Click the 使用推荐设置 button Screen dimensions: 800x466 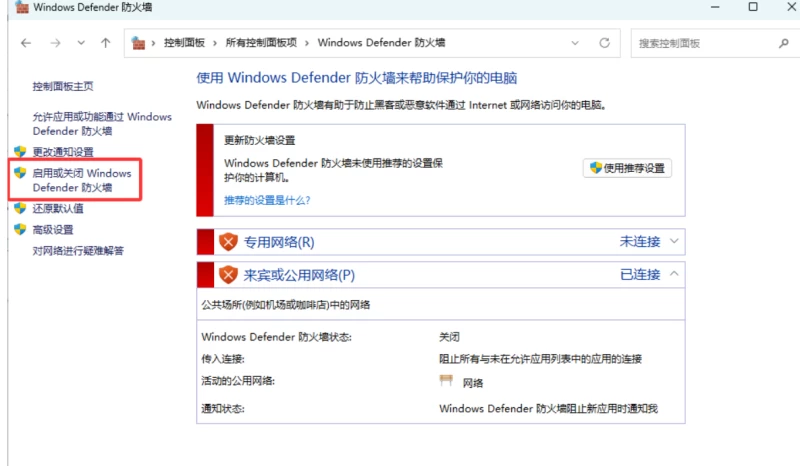627,168
